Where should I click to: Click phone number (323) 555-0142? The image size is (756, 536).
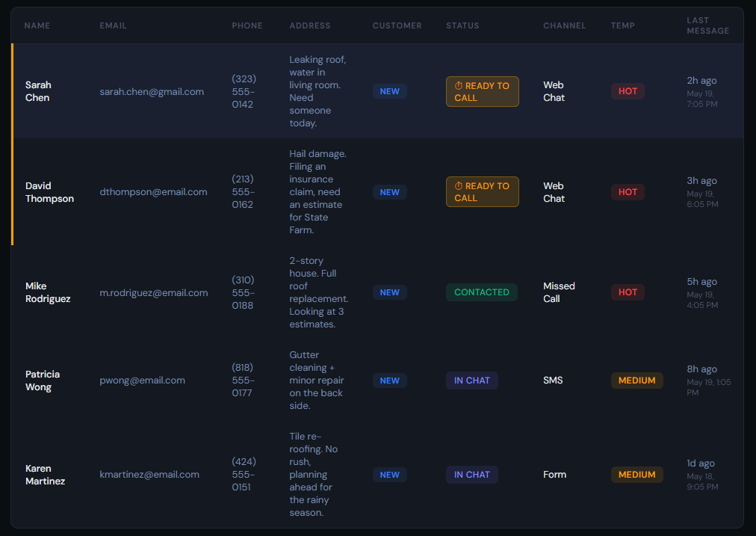point(244,92)
